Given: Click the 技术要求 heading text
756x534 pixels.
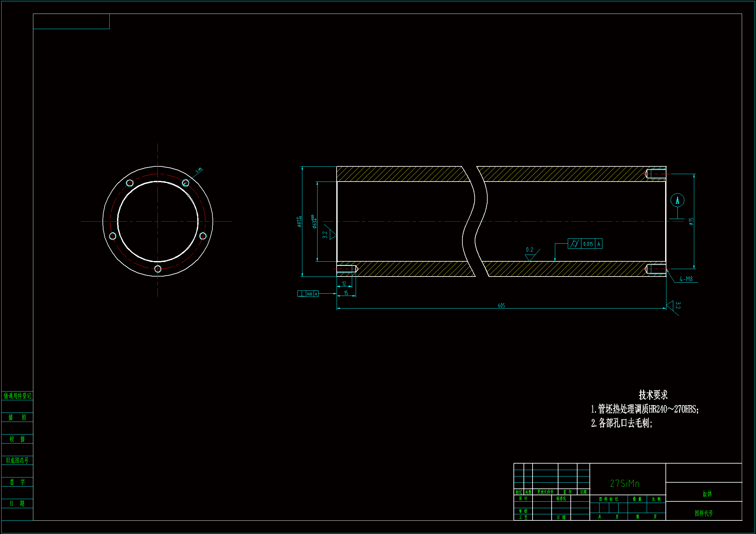Looking at the screenshot, I should coord(653,394).
